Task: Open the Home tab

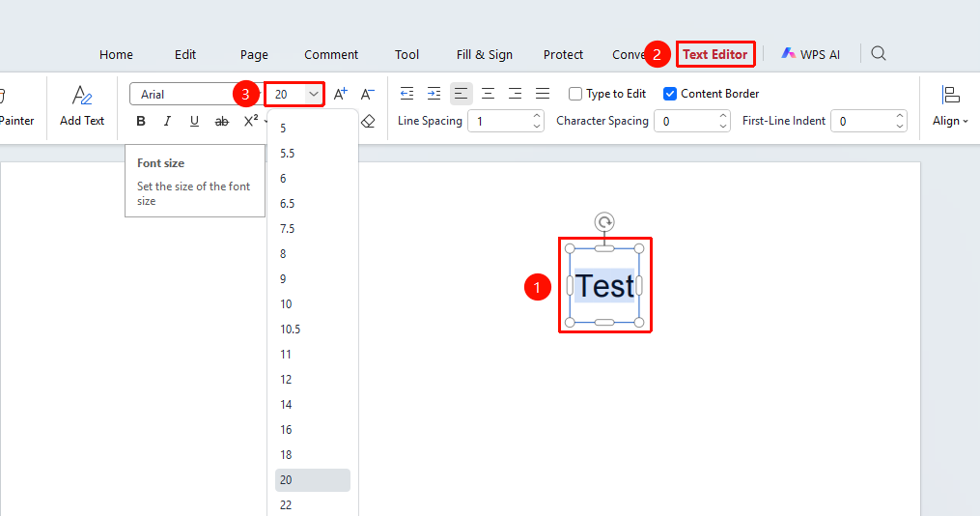Action: [116, 55]
